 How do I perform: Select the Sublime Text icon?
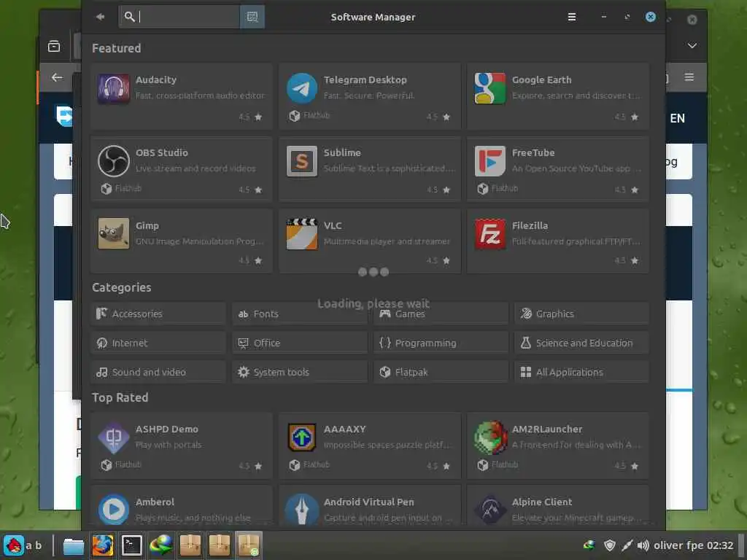(x=301, y=161)
